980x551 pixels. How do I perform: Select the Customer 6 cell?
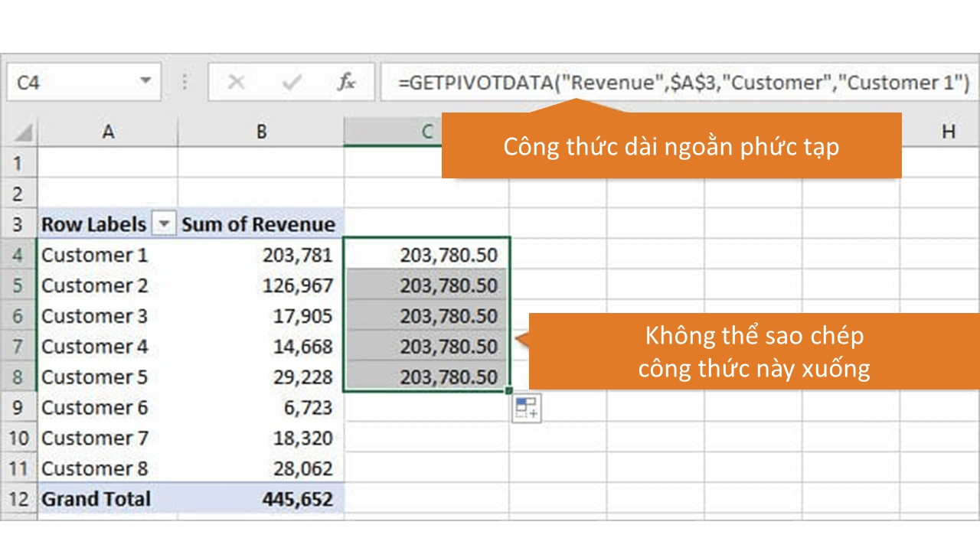pos(108,408)
